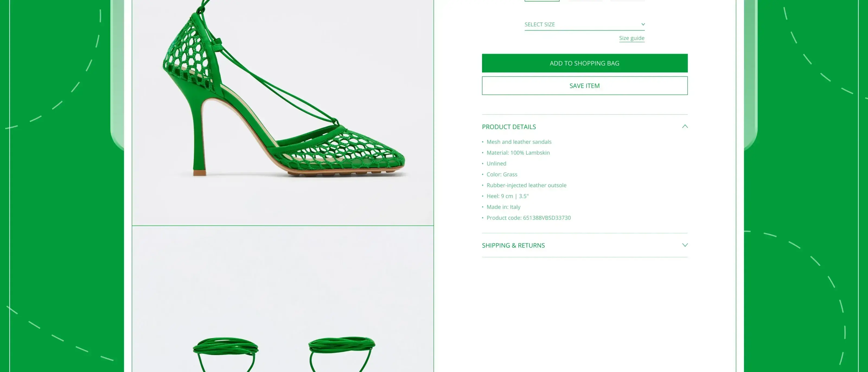Click the Unlined bullet item
This screenshot has height=372, width=868.
tap(496, 163)
